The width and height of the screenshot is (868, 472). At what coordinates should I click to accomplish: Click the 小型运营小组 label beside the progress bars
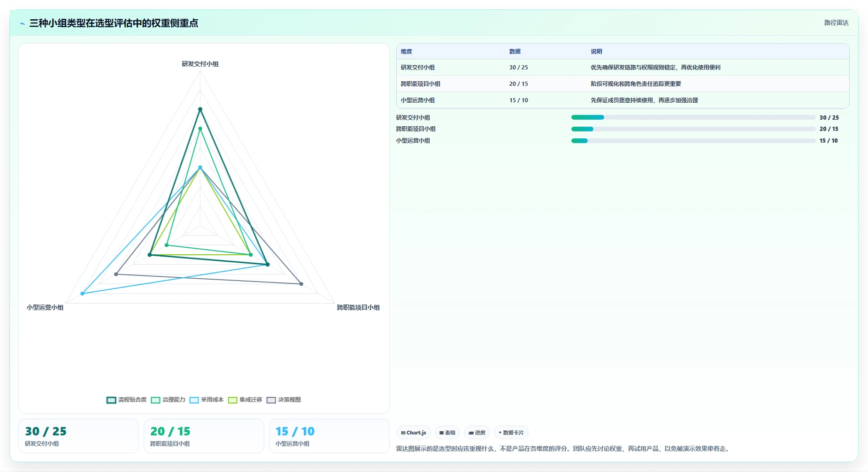413,141
